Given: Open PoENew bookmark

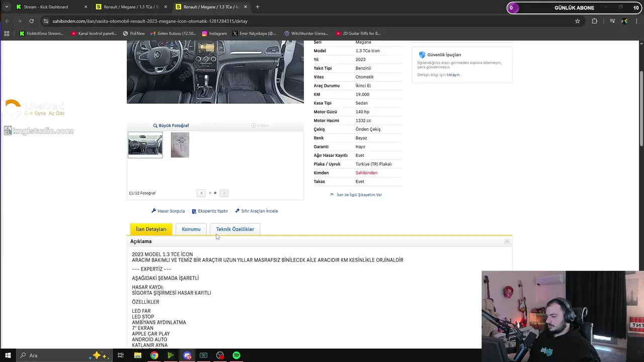Looking at the screenshot, I should (134, 34).
